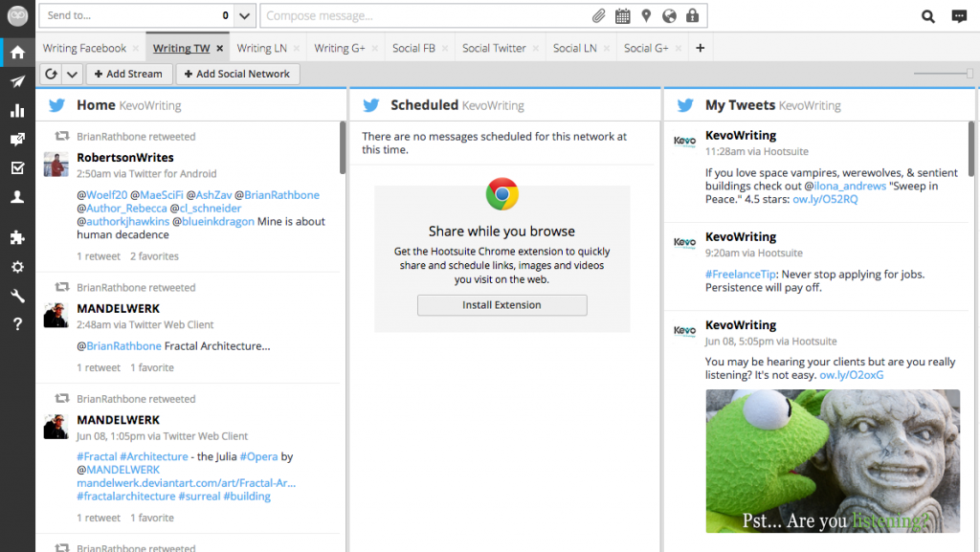Viewport: 980px width, 552px height.
Task: Open refresh interval dropdown chevron
Action: coord(73,74)
